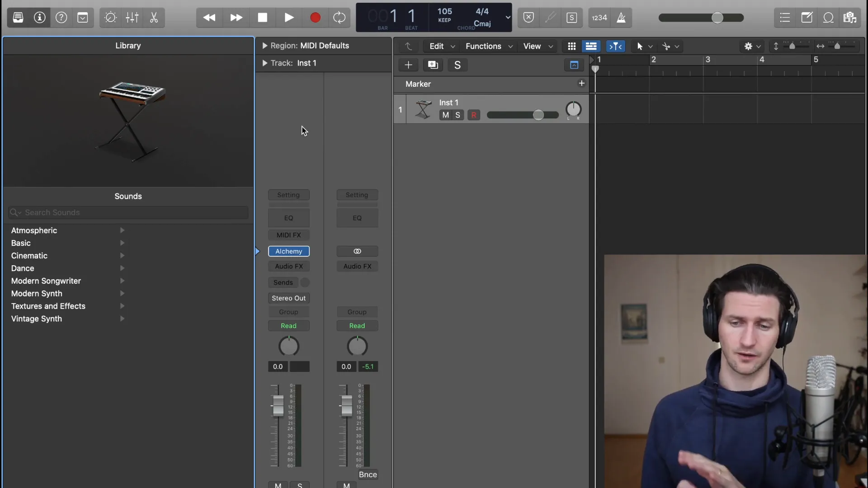Toggle the Toolbar display icon
868x488 pixels.
[x=83, y=18]
